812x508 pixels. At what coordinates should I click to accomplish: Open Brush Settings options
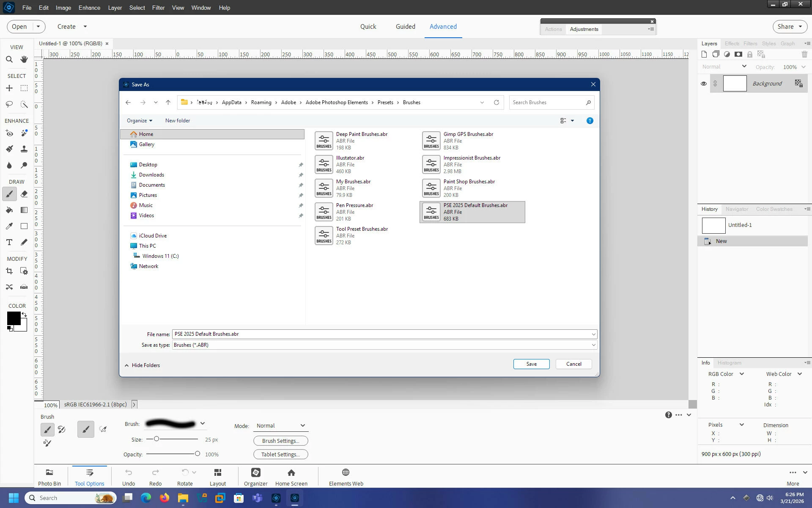(280, 441)
